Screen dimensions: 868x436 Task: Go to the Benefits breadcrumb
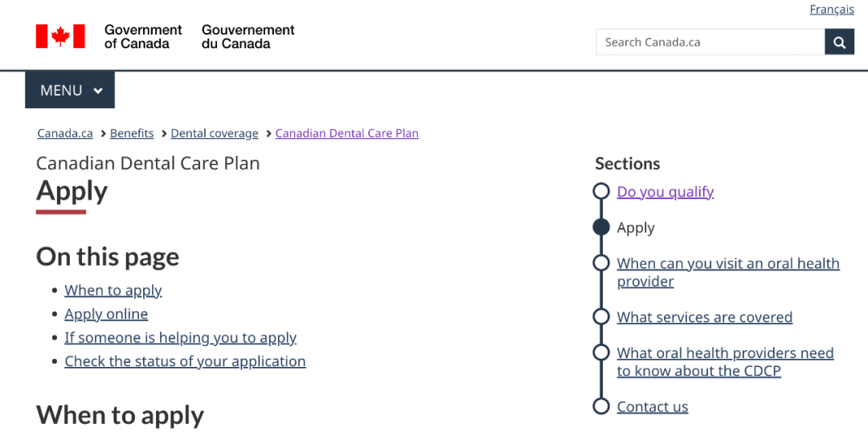(x=132, y=133)
